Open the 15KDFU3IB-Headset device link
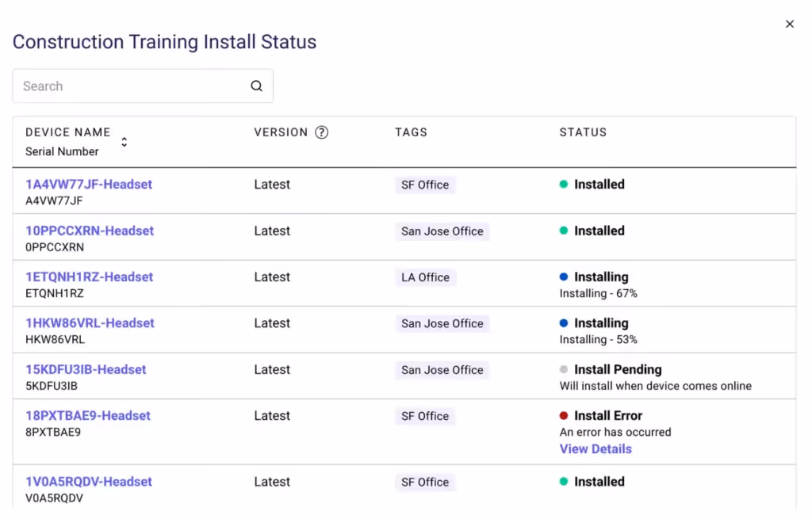 point(86,369)
